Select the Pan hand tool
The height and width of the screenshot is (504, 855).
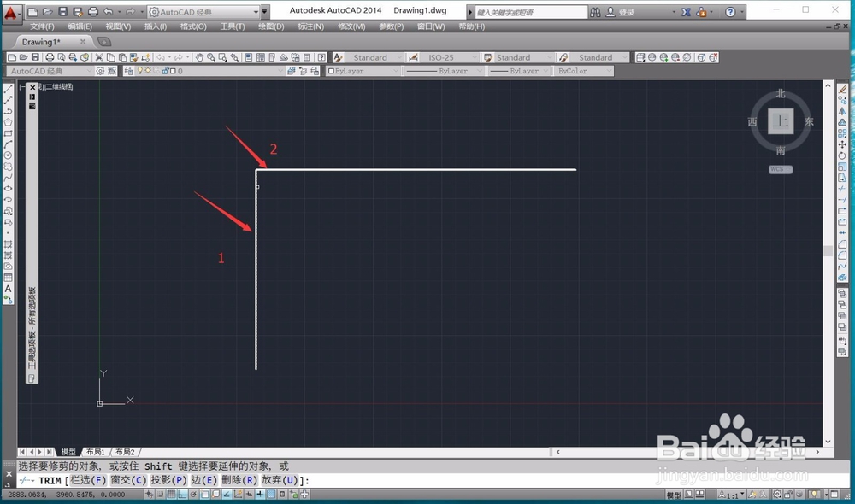pos(199,57)
